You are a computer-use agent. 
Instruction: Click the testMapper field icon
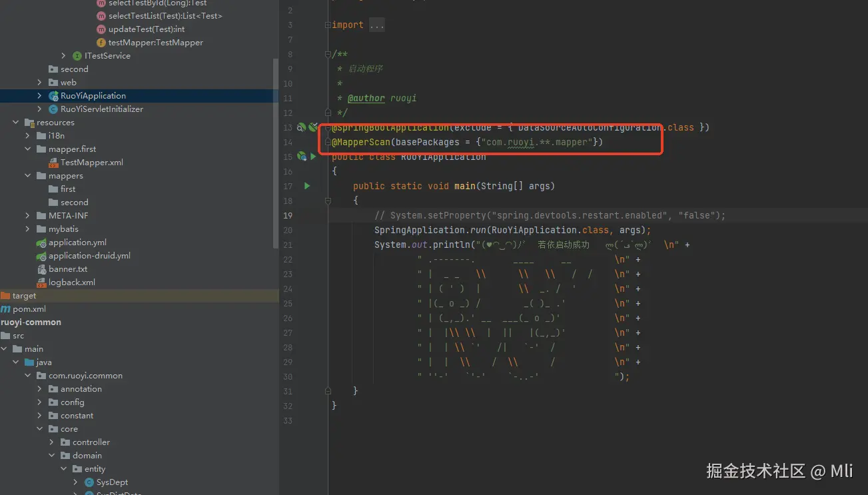[x=101, y=43]
